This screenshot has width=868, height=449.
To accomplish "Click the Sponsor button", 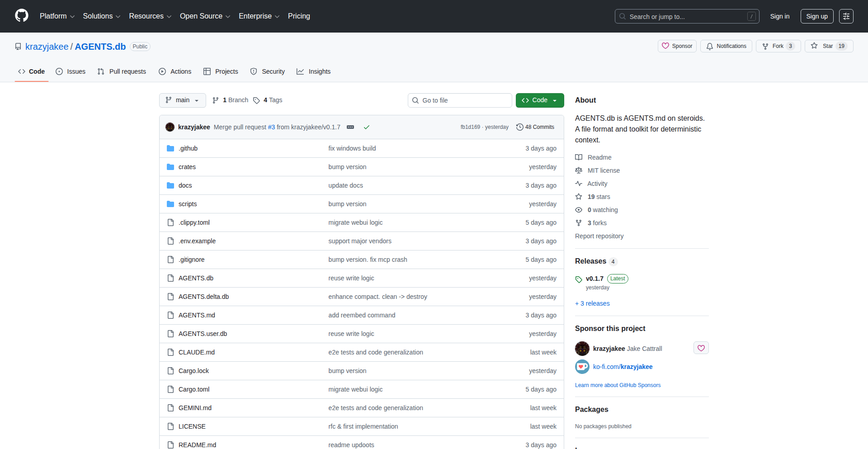I will [x=677, y=46].
